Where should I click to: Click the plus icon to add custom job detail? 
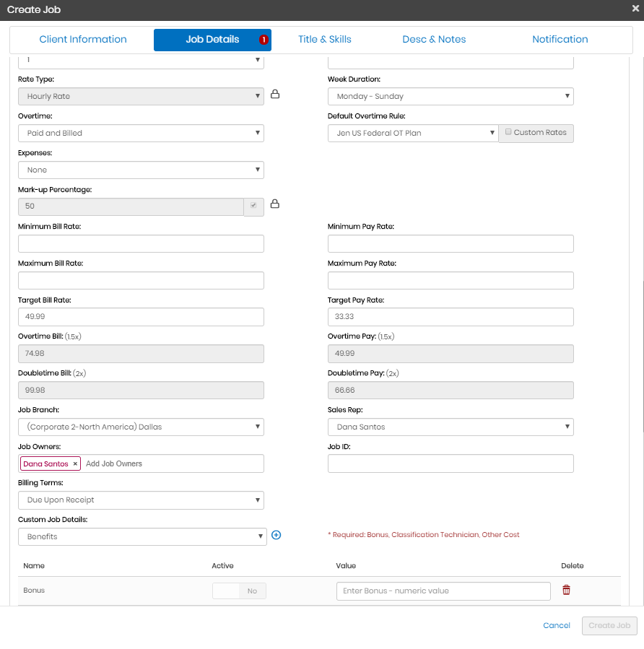click(276, 536)
